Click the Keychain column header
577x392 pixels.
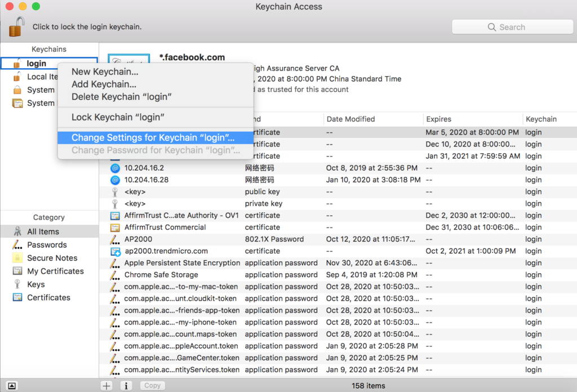[541, 119]
